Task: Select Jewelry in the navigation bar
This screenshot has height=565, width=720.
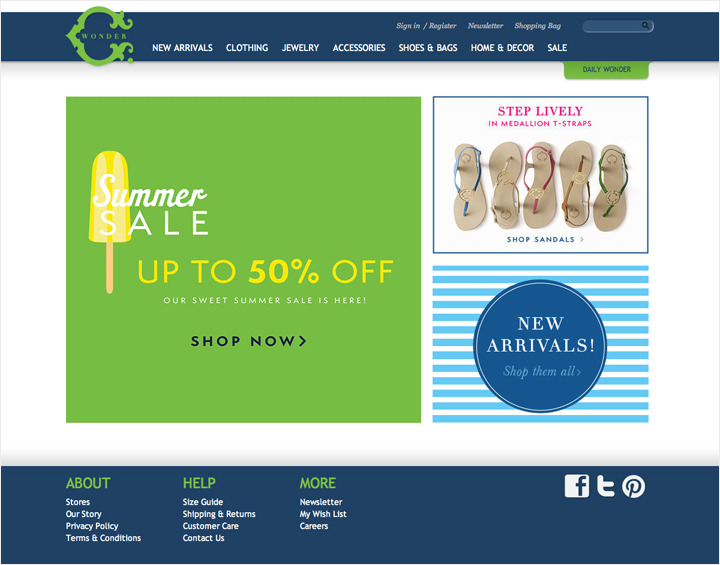Action: [300, 48]
